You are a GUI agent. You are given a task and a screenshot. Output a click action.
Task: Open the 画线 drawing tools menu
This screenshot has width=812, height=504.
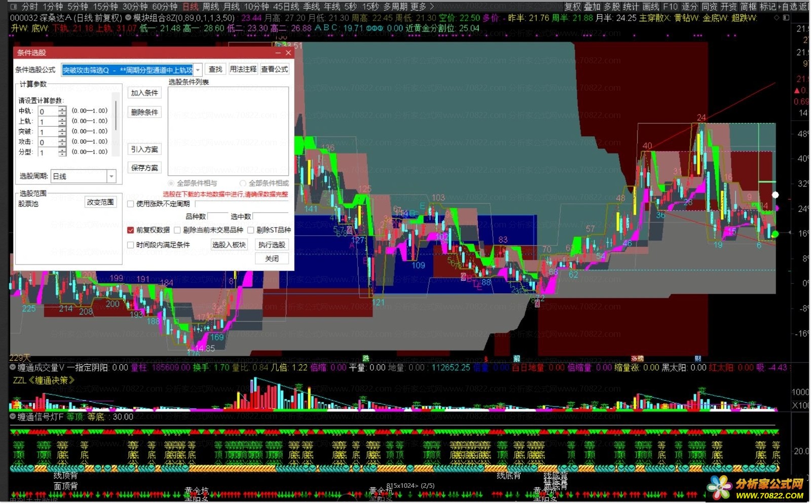651,7
